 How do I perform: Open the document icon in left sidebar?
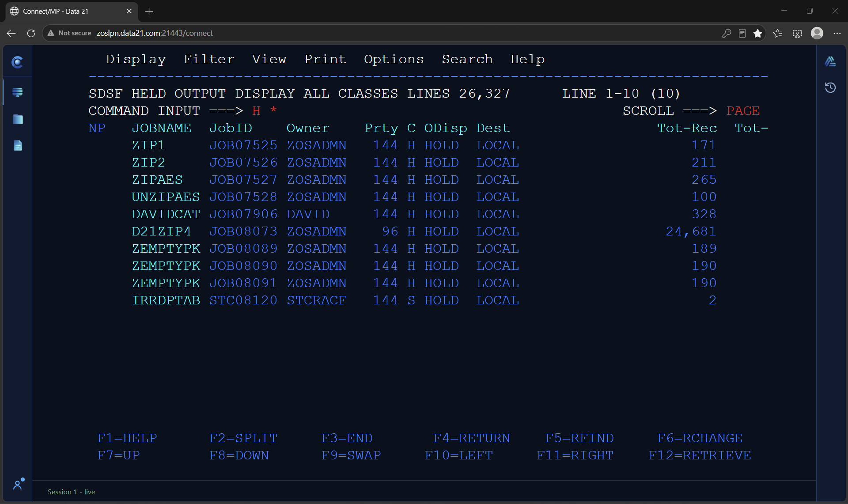point(18,145)
